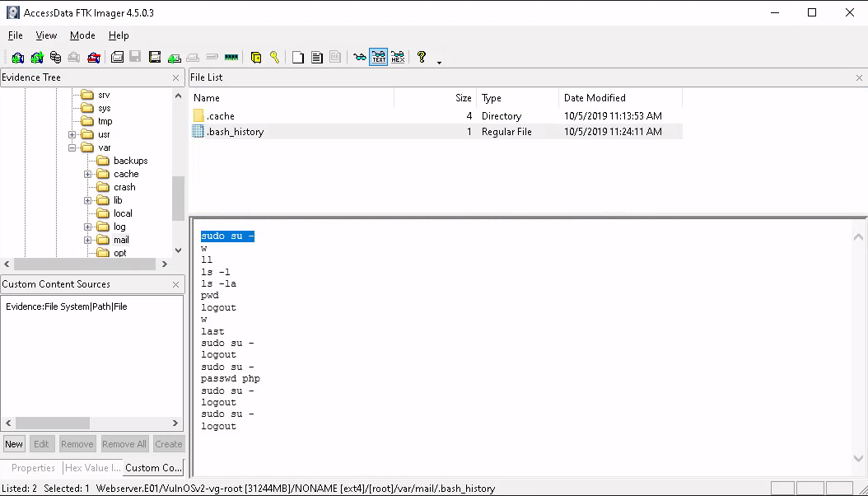Select the crash folder in tree
The height and width of the screenshot is (496, 868).
124,187
